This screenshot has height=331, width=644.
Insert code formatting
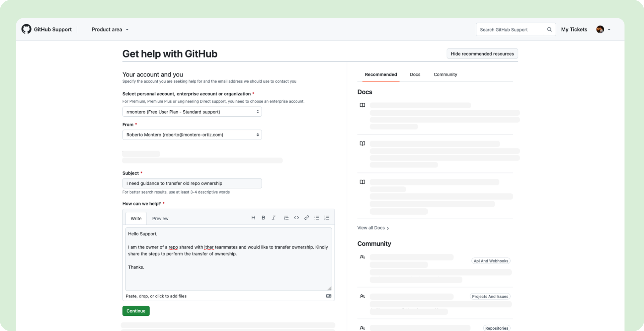coord(296,218)
